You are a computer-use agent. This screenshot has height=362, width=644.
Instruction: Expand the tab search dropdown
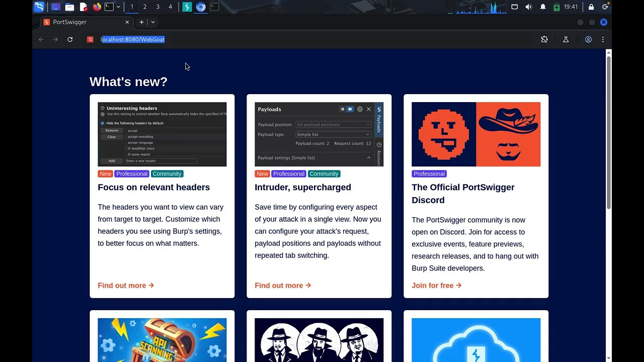click(x=153, y=22)
